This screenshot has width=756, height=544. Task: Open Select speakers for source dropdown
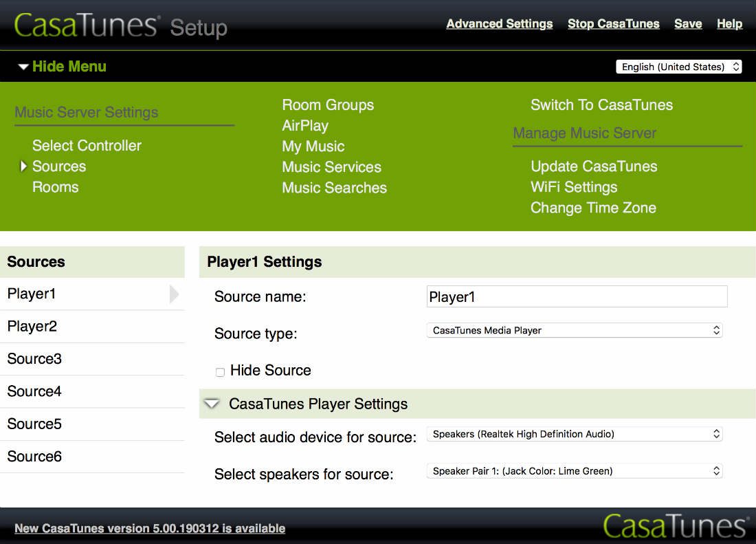pos(575,471)
